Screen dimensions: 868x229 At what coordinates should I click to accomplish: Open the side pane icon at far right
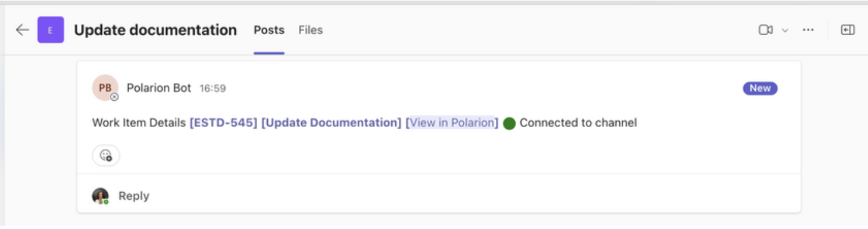[848, 30]
